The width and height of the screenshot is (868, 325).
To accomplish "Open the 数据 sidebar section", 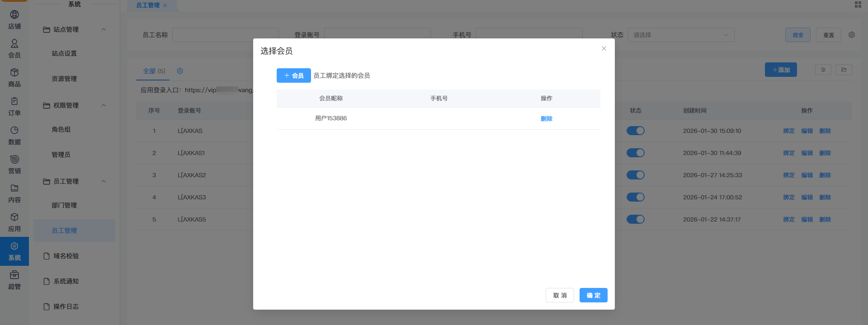I will click(14, 136).
